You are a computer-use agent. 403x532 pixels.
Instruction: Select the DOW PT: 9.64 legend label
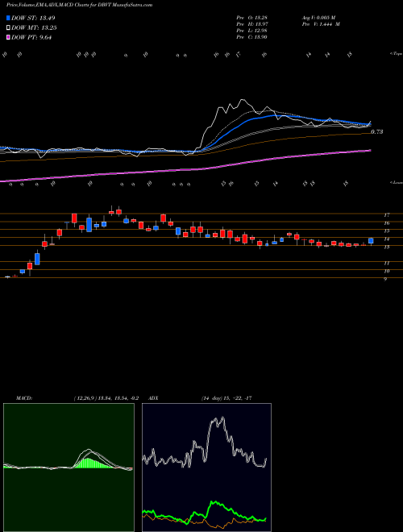tap(31, 38)
